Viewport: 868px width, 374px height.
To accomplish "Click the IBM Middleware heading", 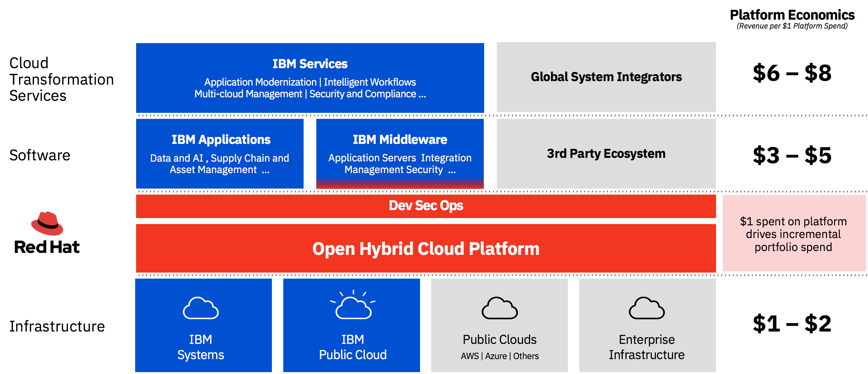I will point(400,139).
